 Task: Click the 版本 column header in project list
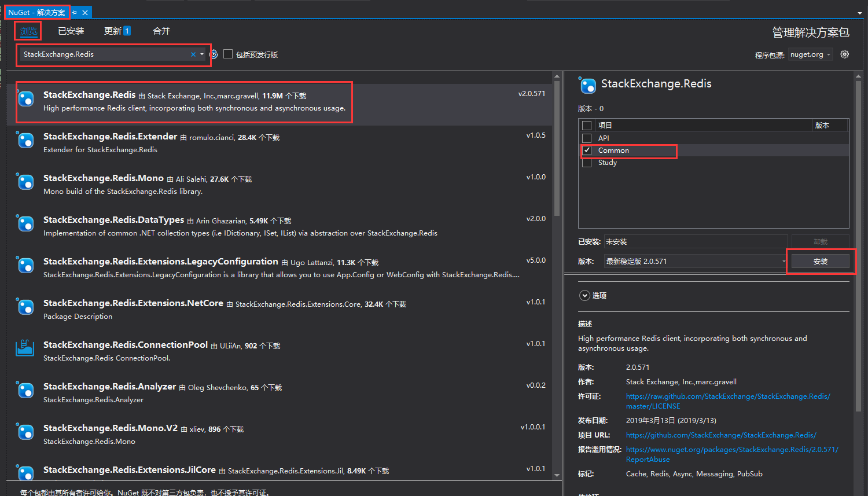[830, 126]
